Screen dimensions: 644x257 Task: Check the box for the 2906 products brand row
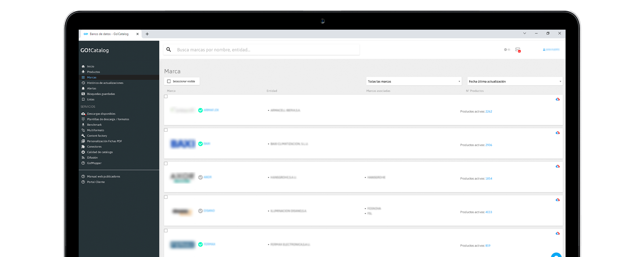tap(166, 130)
